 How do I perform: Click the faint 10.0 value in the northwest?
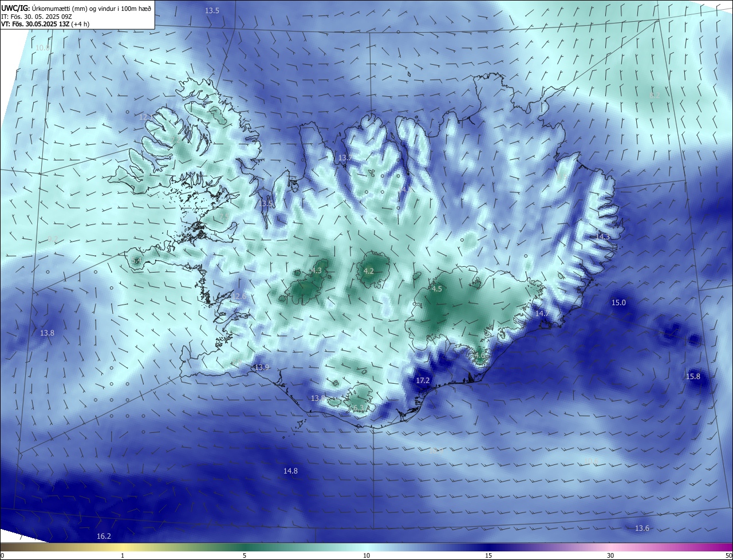click(42, 48)
